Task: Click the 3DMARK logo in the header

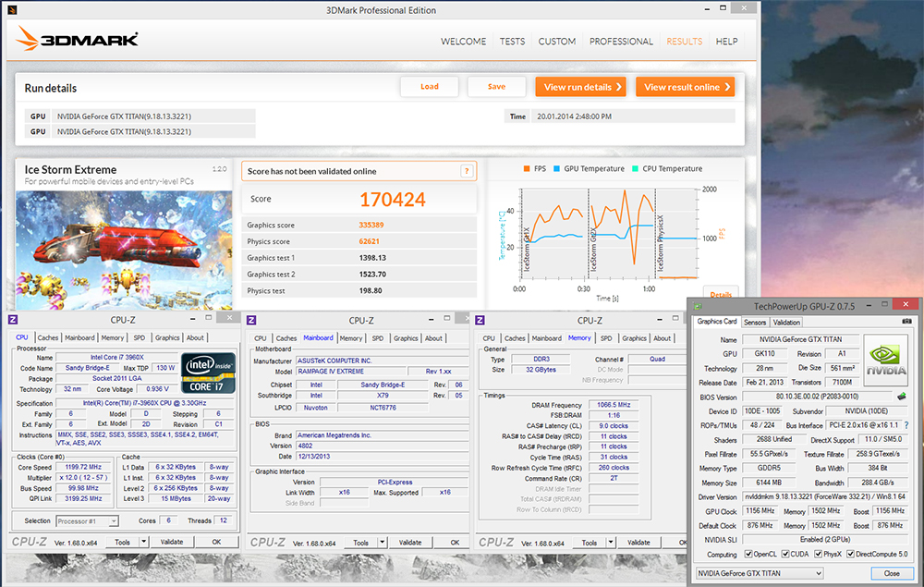Action: coord(77,39)
